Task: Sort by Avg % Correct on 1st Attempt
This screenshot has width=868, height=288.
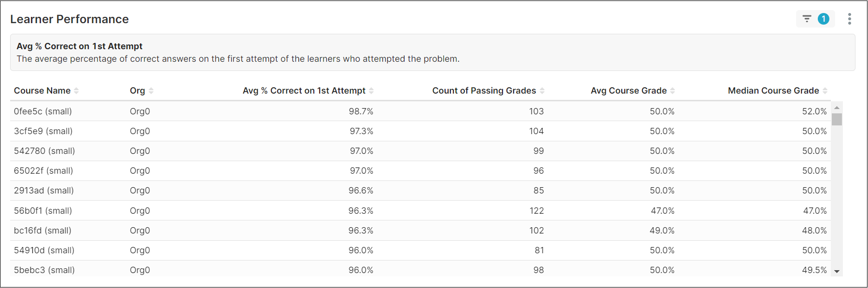Action: (372, 90)
